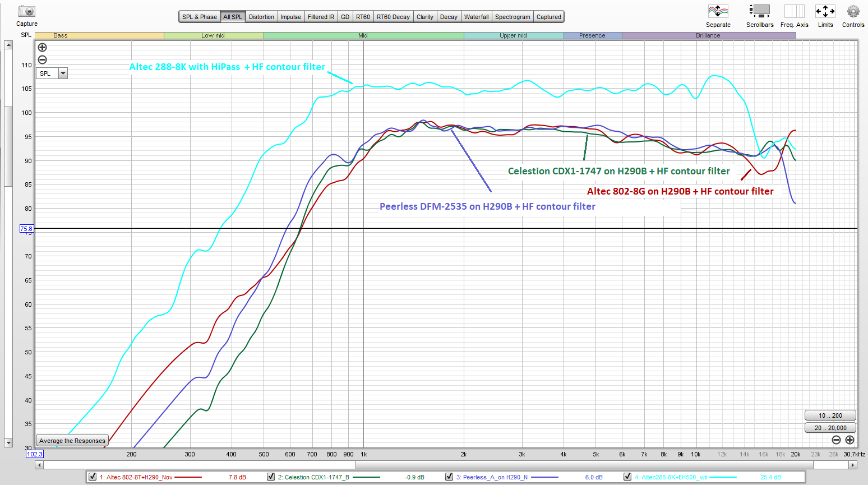Viewport: 868px width, 485px height.
Task: Select the All SPL tab
Action: [233, 17]
